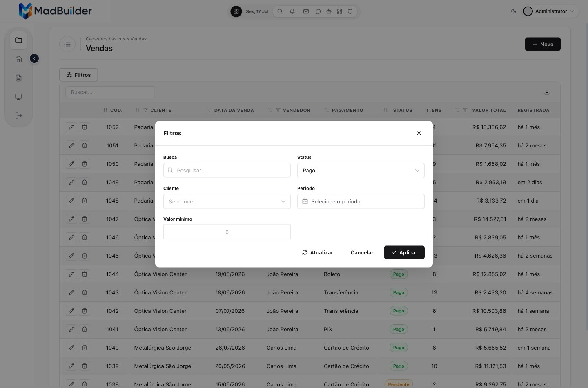Close the Filtros dialog with the X
The height and width of the screenshot is (388, 588).
pos(419,133)
